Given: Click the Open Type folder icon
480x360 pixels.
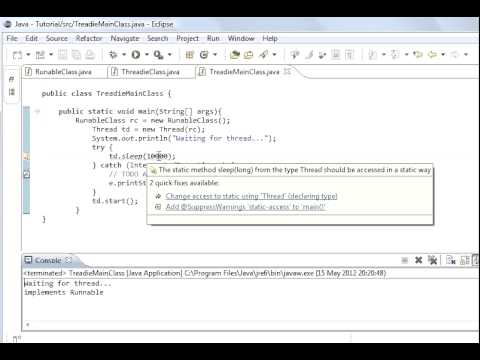Looking at the screenshot, I should [x=235, y=54].
